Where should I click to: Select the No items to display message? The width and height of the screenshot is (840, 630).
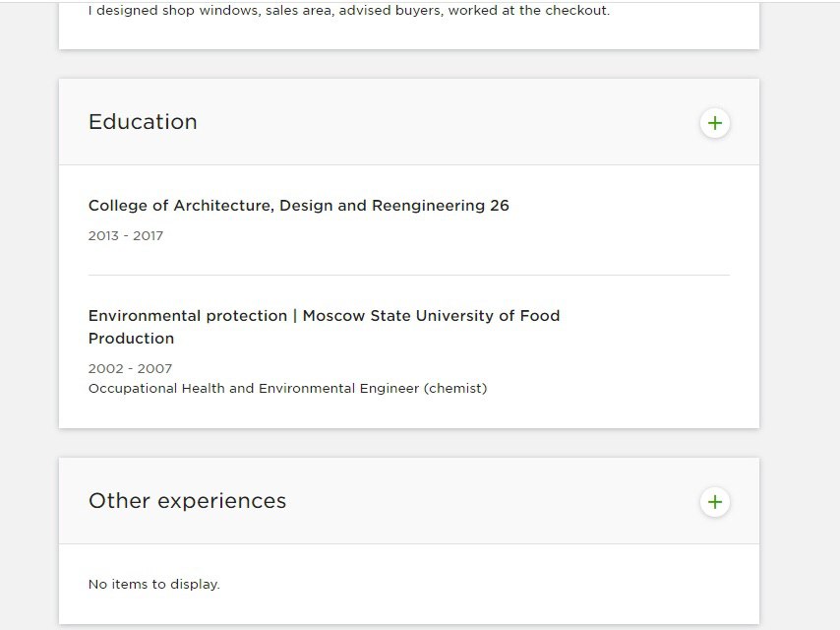coord(154,584)
